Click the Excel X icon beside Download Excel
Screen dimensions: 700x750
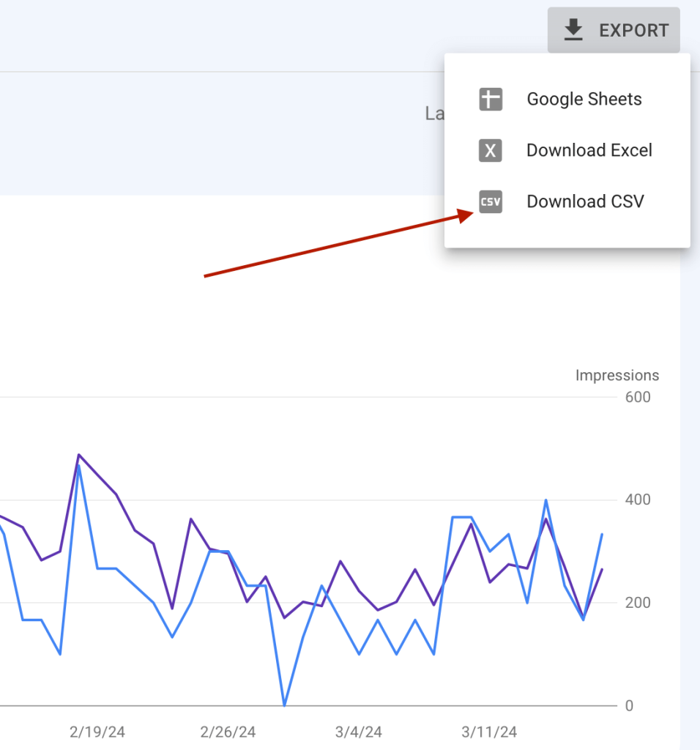(x=490, y=150)
